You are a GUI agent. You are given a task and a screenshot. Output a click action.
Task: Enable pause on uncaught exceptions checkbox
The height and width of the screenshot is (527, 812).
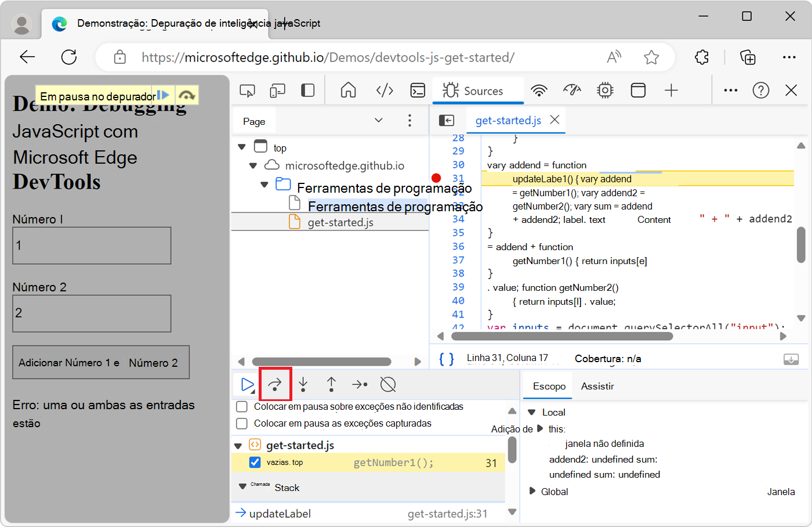click(x=242, y=407)
